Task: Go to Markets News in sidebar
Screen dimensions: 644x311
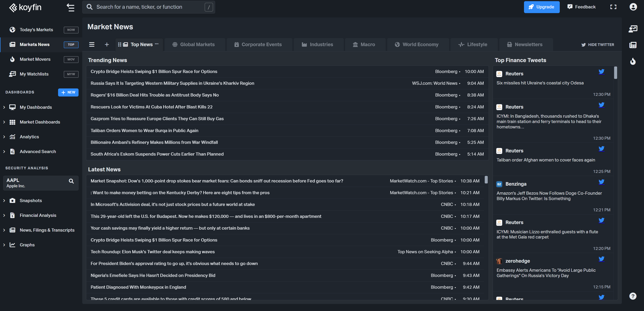Action: tap(35, 44)
